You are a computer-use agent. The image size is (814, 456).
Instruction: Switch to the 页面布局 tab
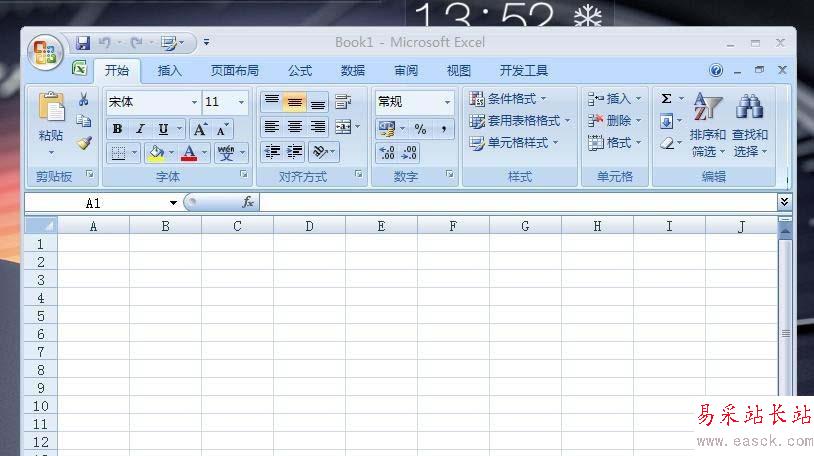[x=235, y=71]
